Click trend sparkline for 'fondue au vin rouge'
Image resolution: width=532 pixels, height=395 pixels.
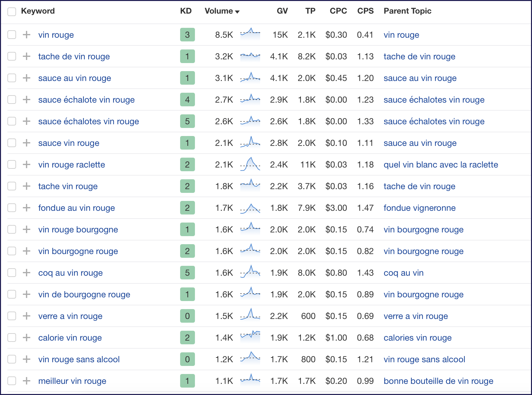click(x=250, y=208)
